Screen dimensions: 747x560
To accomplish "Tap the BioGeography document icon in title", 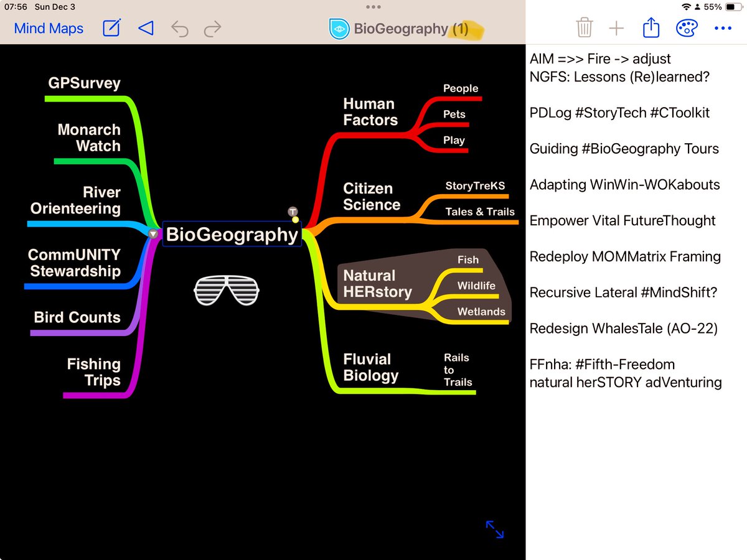I will [x=339, y=29].
